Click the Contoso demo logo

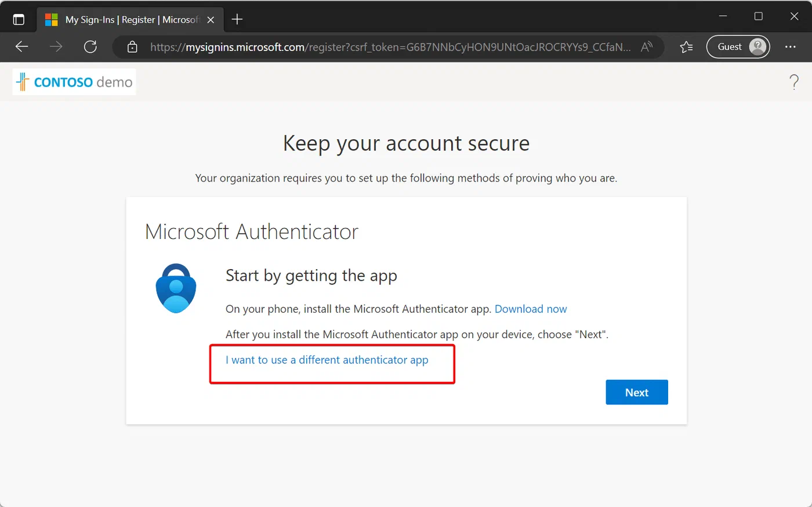pyautogui.click(x=74, y=82)
